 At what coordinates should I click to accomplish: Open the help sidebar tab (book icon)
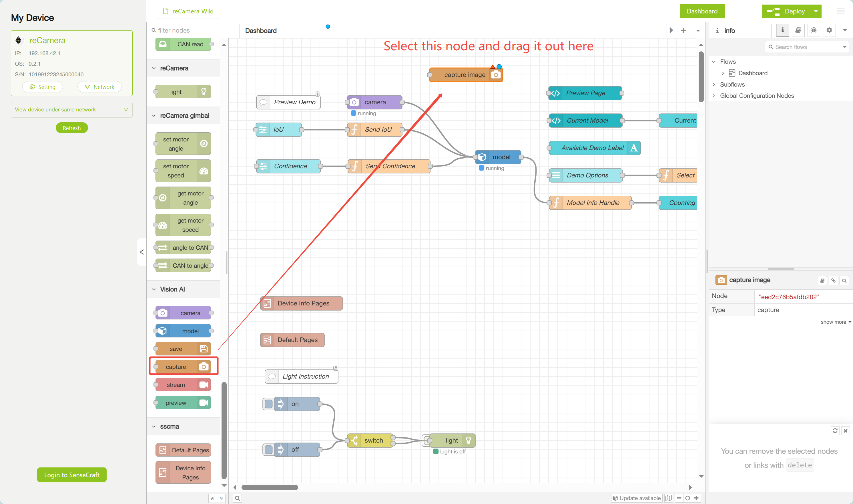798,30
